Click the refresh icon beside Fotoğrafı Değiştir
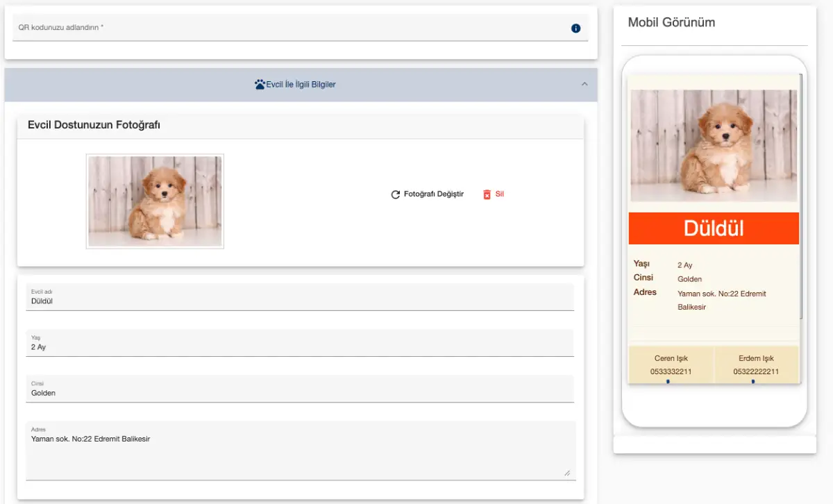833x504 pixels. click(x=396, y=194)
